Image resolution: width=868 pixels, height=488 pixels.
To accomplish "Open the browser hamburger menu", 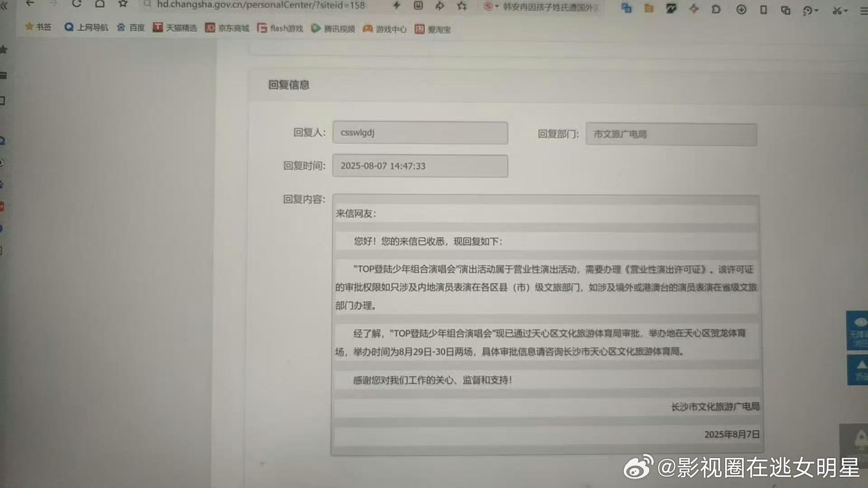I will click(x=863, y=11).
